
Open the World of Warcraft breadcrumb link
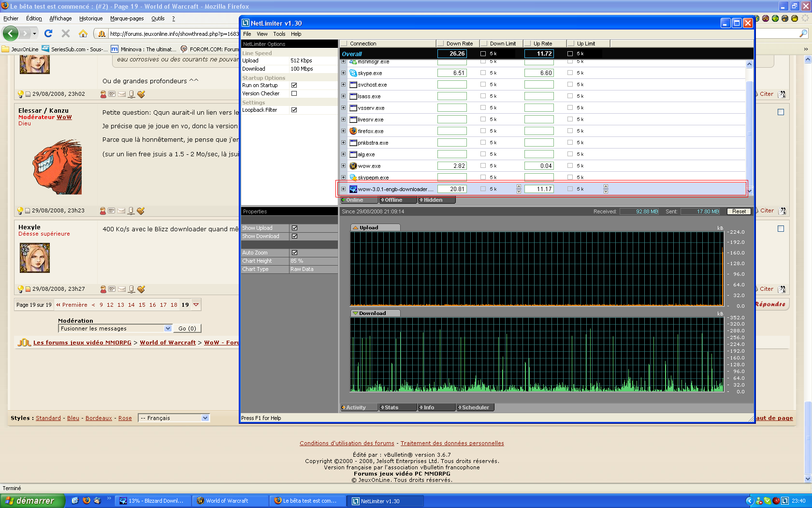(x=168, y=343)
